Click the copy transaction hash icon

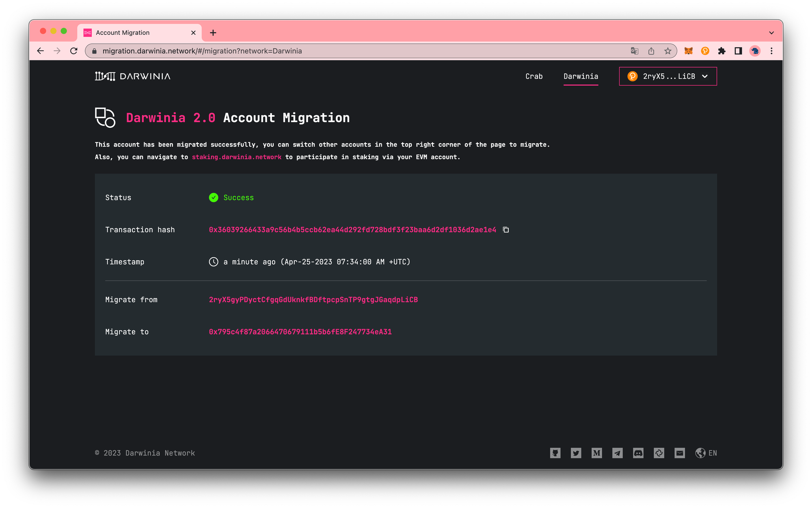pos(506,229)
